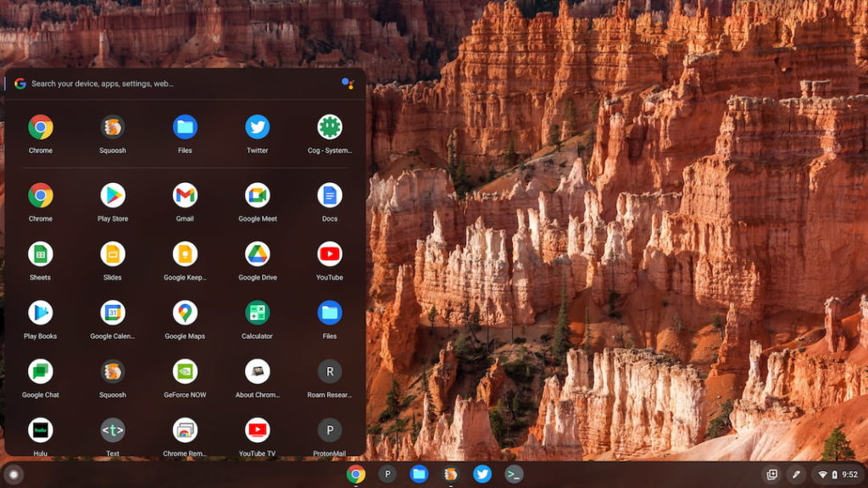This screenshot has height=488, width=868.
Task: Open Twitter from the shelf
Action: (482, 474)
